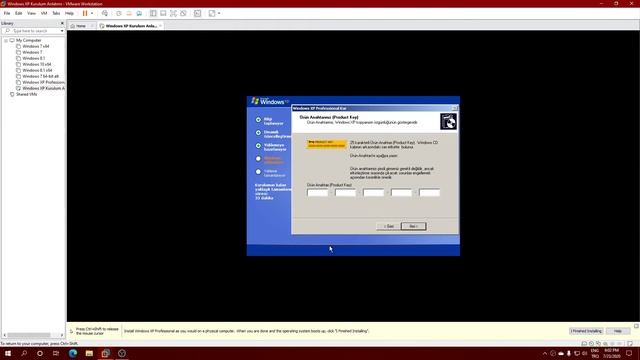This screenshot has width=640, height=360.
Task: Open the power options dropdown arrow beside Pause
Action: pyautogui.click(x=92, y=13)
